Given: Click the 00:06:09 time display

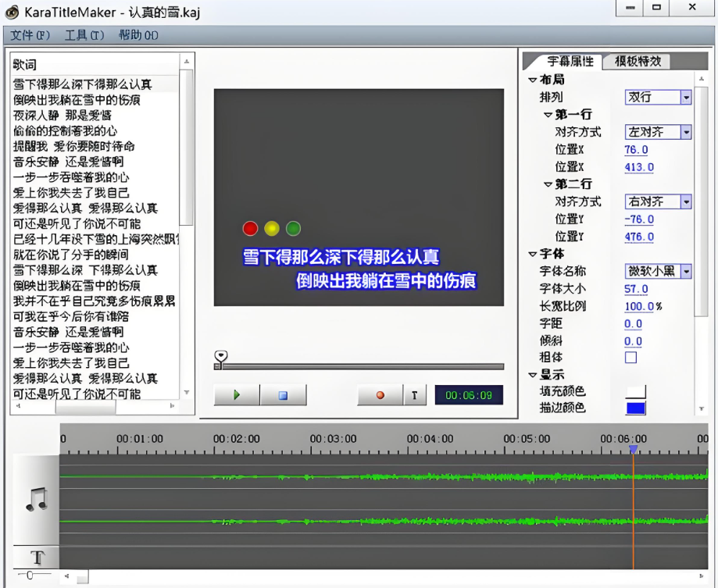Looking at the screenshot, I should (469, 395).
